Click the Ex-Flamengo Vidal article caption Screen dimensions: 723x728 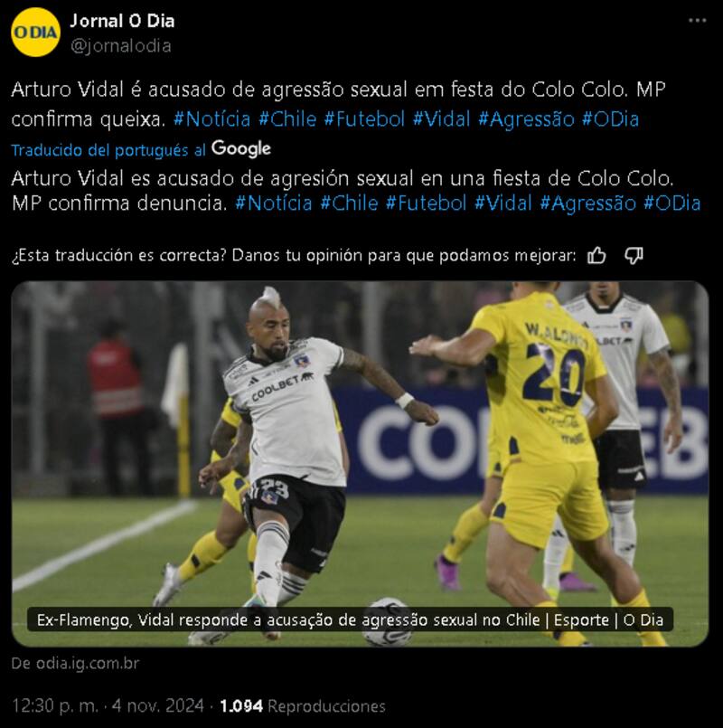click(x=350, y=619)
